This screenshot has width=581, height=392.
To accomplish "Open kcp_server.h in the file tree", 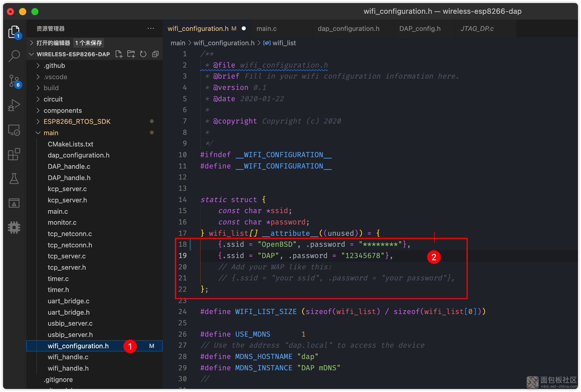I will coord(67,200).
